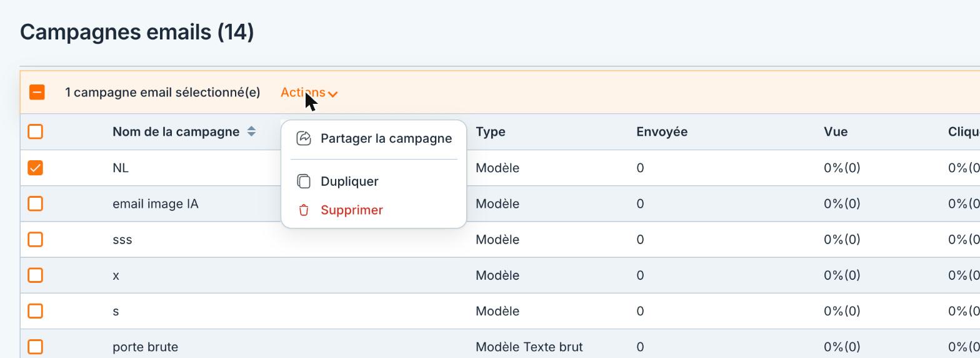Deselect all with the orange minus checkbox
980x358 pixels.
(37, 93)
